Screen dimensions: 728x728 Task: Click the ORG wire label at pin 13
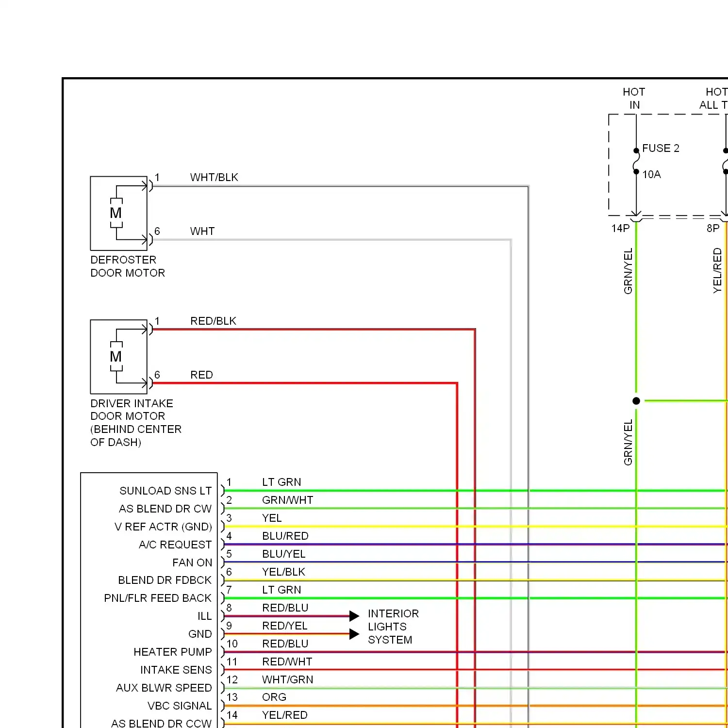pos(274,697)
